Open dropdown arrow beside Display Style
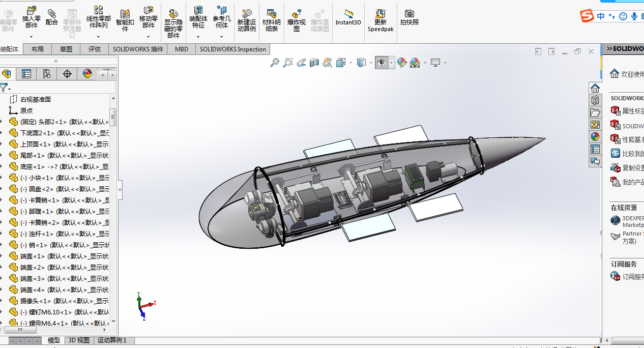644x348 pixels. (x=371, y=63)
